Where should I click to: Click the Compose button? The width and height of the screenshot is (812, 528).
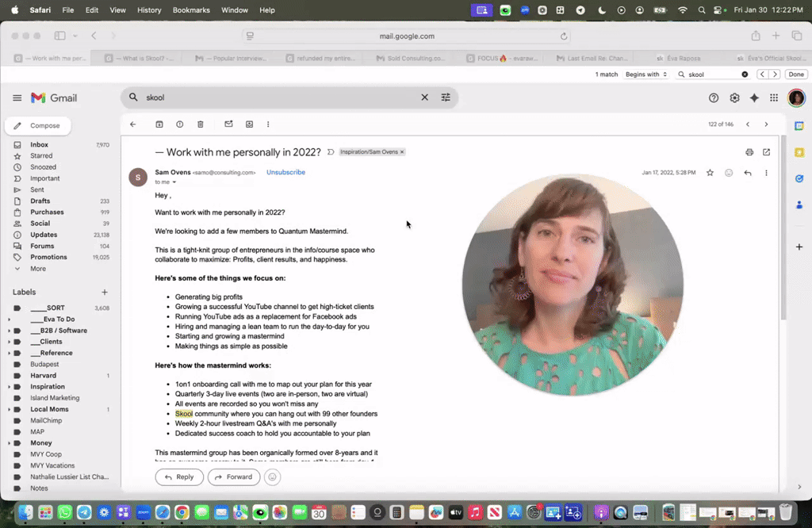38,126
